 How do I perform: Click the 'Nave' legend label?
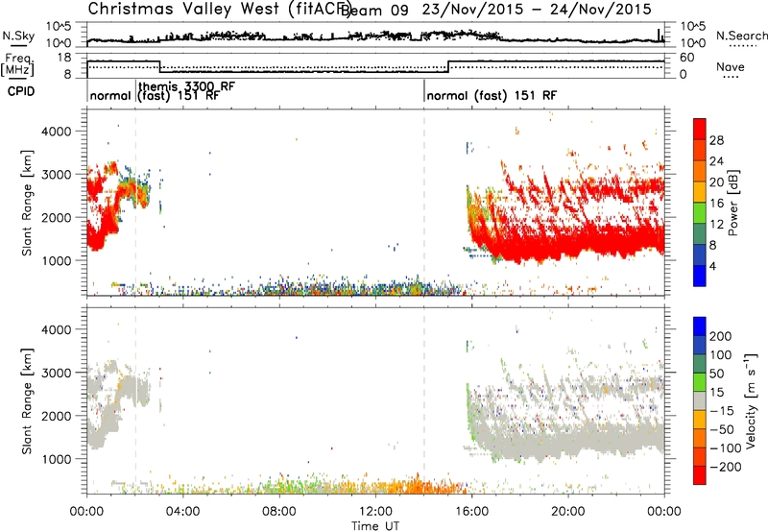pyautogui.click(x=731, y=66)
